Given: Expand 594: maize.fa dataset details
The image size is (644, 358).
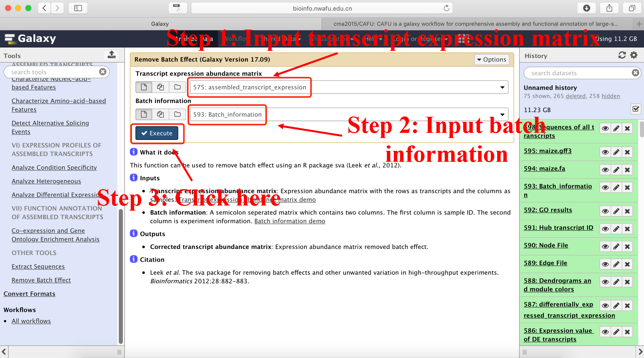Looking at the screenshot, I should coord(544,169).
